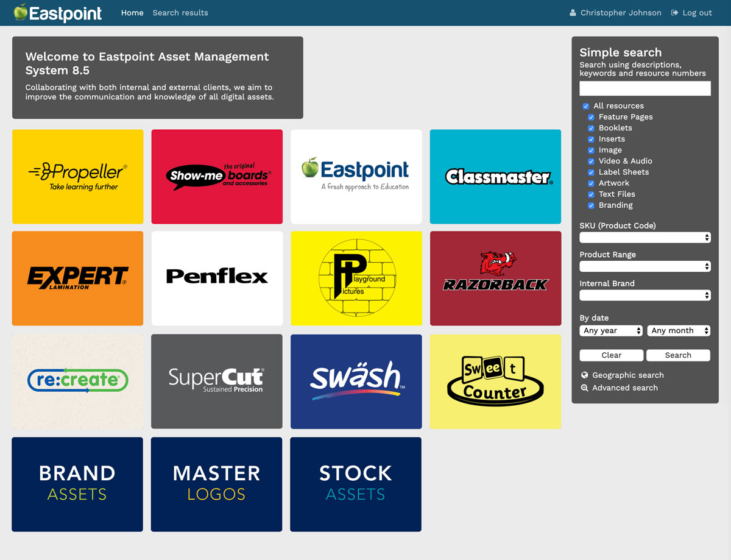Toggle the Image checkbox
731x560 pixels.
pos(591,150)
